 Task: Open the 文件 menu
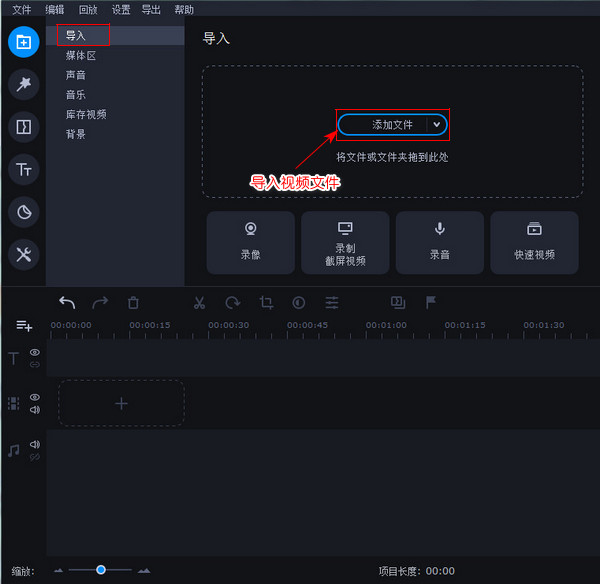21,9
